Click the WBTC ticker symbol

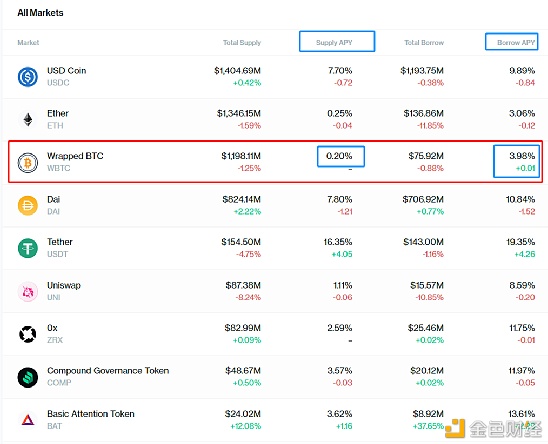point(58,168)
